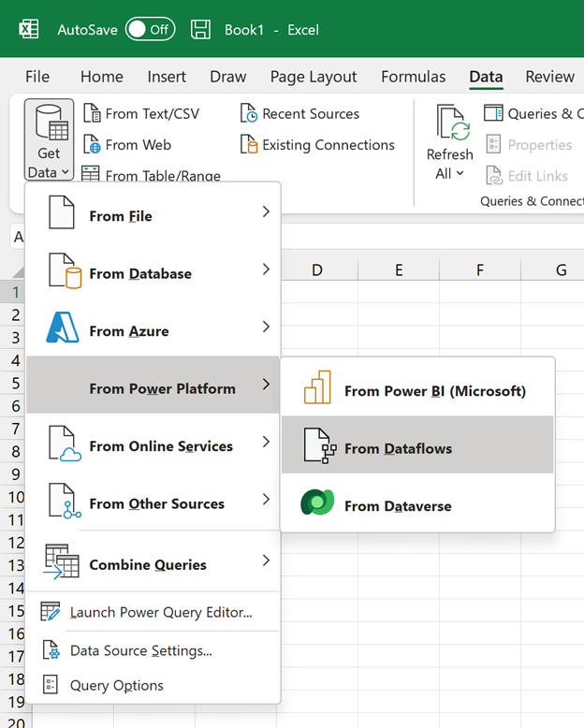Image resolution: width=584 pixels, height=728 pixels.
Task: Click the Azure logo icon
Action: 63,328
